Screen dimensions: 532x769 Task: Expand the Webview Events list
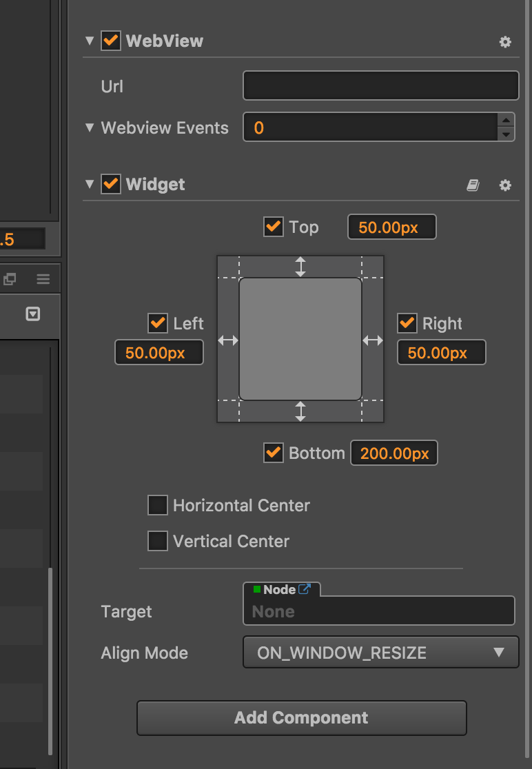89,127
